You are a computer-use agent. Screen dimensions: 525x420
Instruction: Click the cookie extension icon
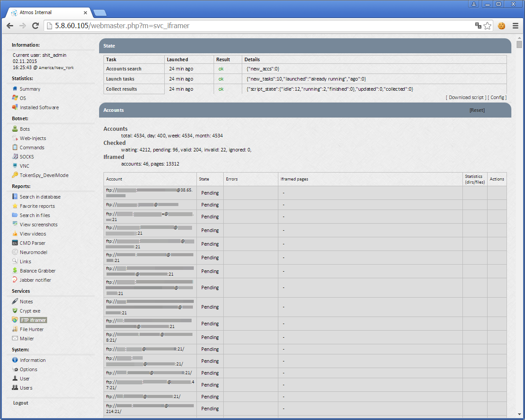click(501, 26)
